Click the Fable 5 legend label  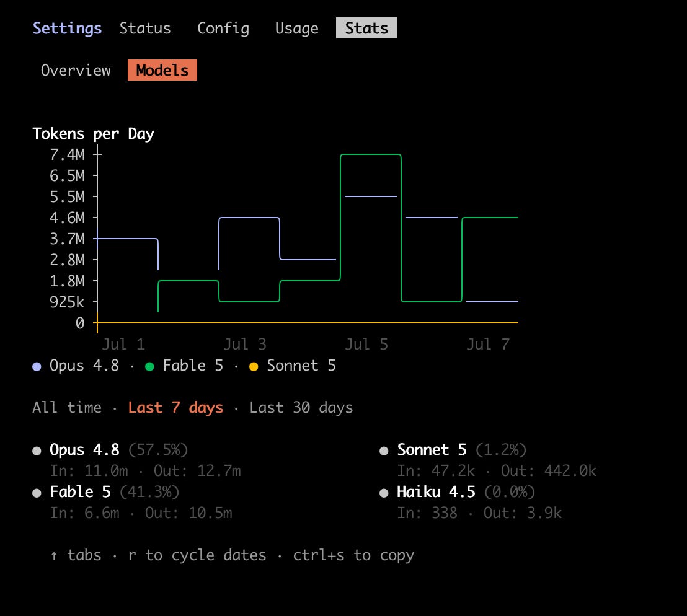[193, 366]
